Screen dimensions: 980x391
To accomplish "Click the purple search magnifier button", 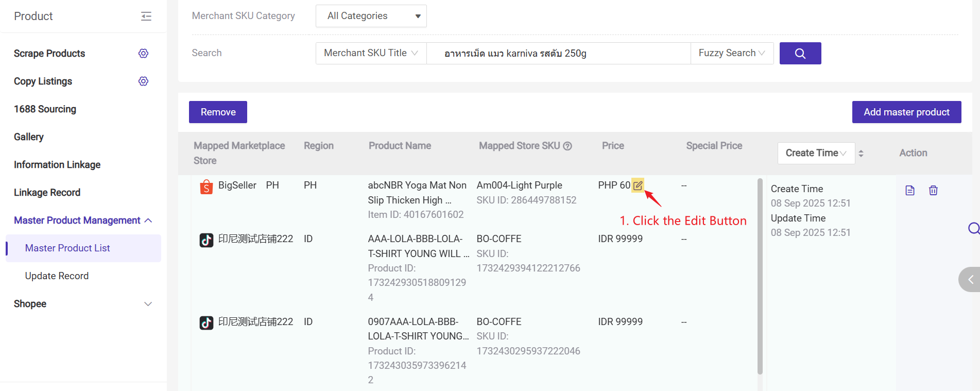I will pos(800,53).
